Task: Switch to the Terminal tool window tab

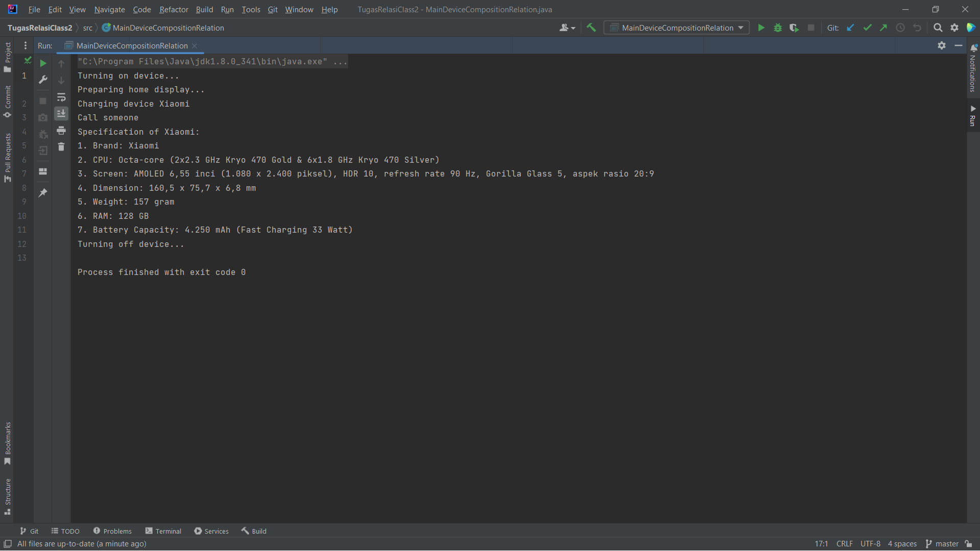Action: point(163,531)
